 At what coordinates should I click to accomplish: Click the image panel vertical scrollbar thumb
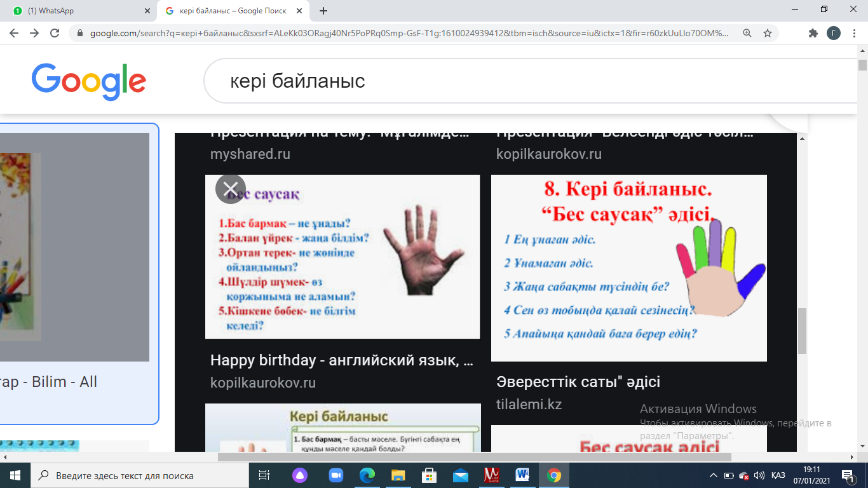pyautogui.click(x=802, y=330)
